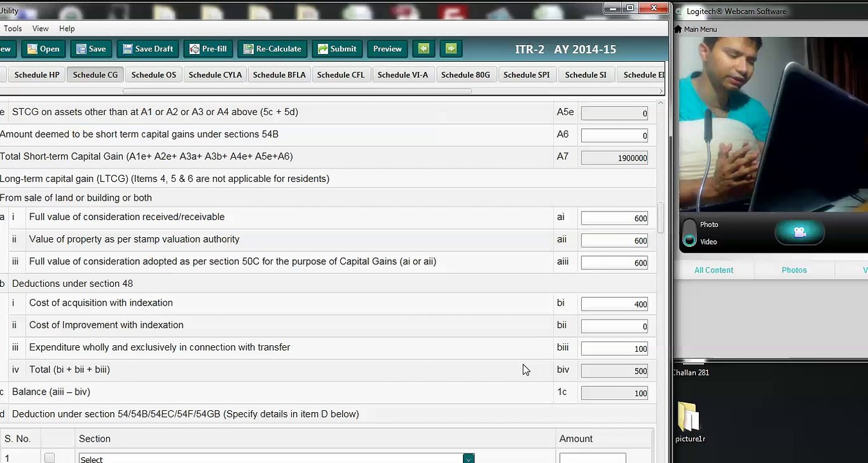Switch to Schedule HP tab
Image resolution: width=868 pixels, height=463 pixels.
tap(37, 75)
